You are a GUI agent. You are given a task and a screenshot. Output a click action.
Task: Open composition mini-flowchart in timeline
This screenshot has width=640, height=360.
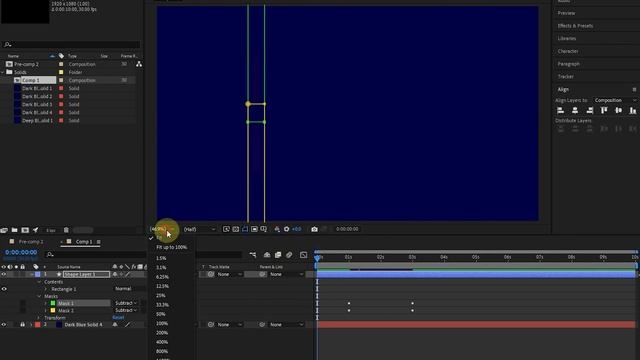(x=253, y=255)
